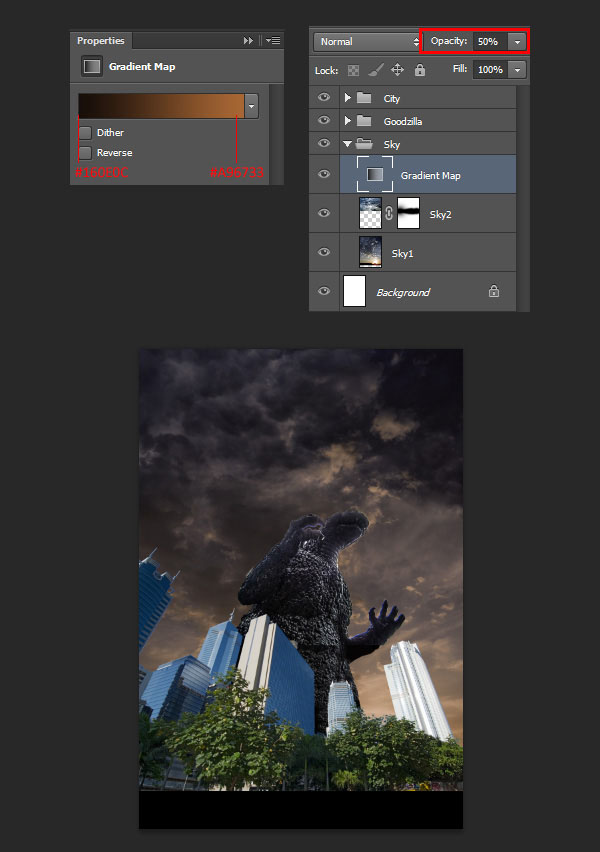Hide the Goodzilla group
Image resolution: width=600 pixels, height=852 pixels.
tap(324, 120)
